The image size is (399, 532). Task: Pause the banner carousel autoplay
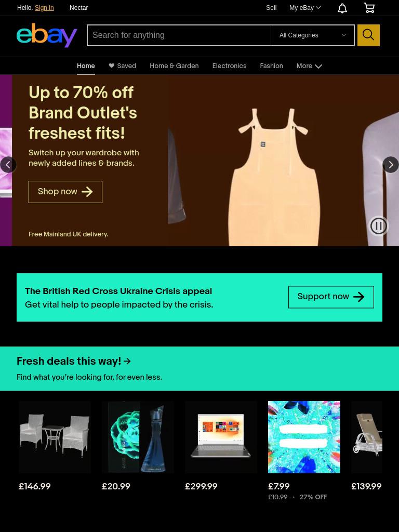[378, 226]
